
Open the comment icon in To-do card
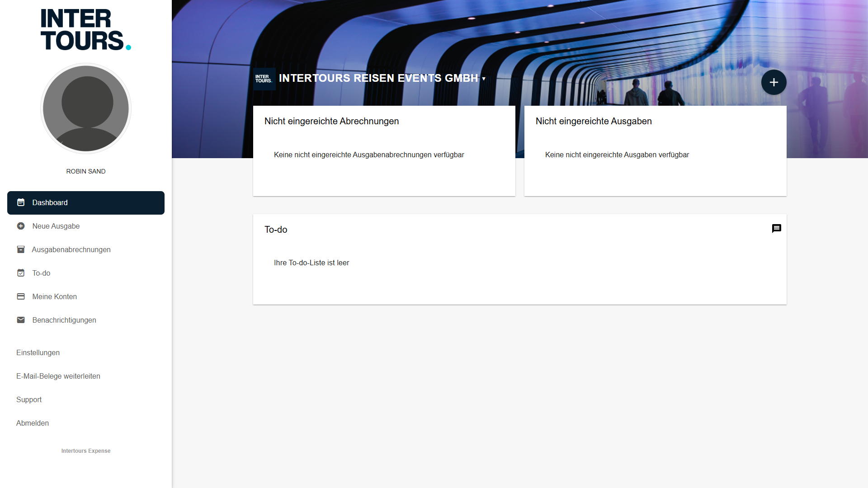[776, 229]
